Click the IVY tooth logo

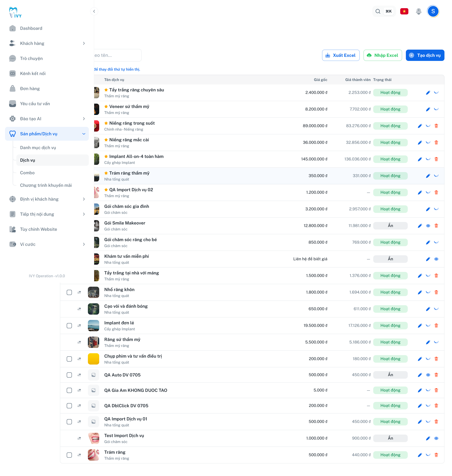coord(15,12)
